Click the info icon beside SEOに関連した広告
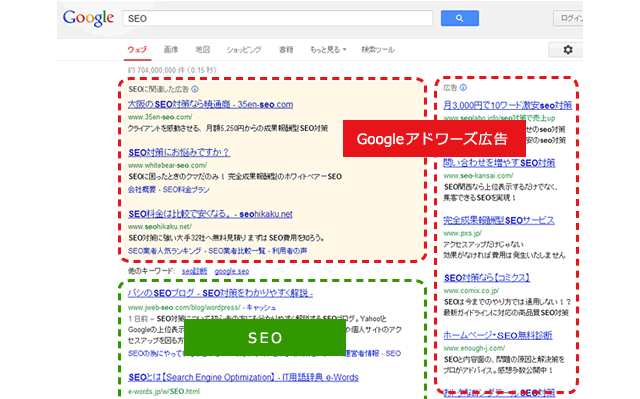Screen dimensions: 640x399 coord(195,89)
